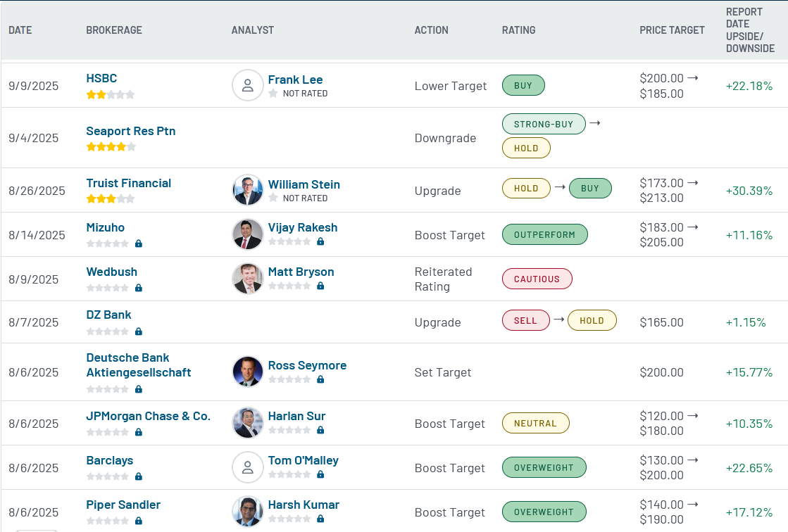Viewport: 788px width, 532px height.
Task: Open analyst Harsh Kumar's profile
Action: (x=304, y=505)
